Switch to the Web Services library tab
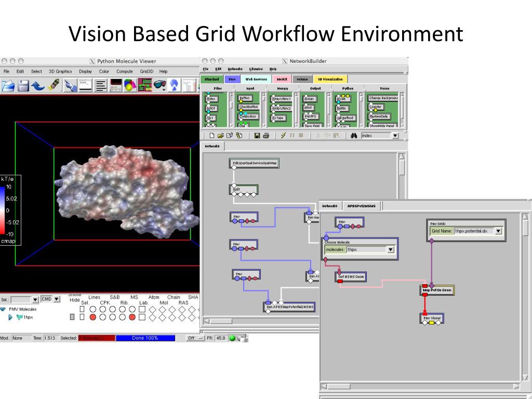 (256, 79)
